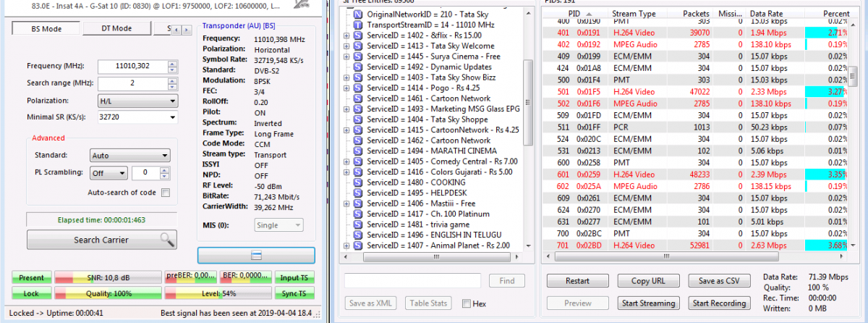
Task: Click the tree search text field beside Find
Action: 413,280
